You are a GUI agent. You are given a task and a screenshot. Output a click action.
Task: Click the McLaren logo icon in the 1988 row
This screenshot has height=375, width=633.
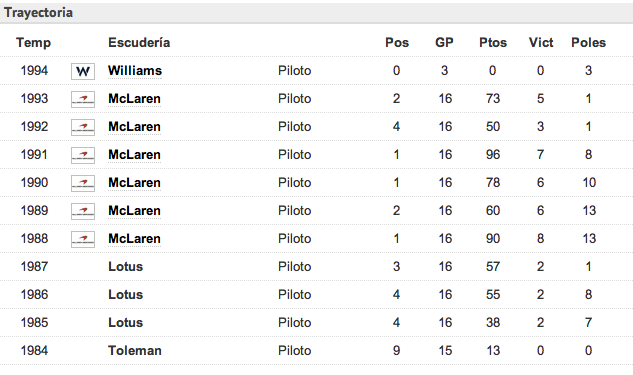tap(83, 239)
